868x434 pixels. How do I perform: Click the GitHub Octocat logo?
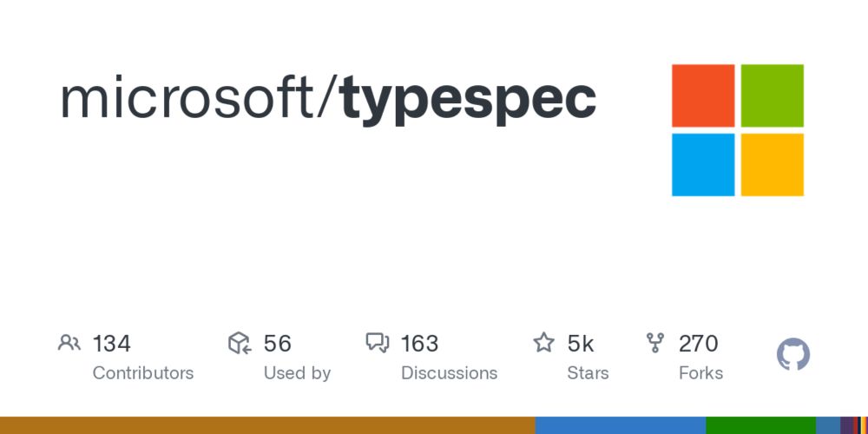[x=793, y=354]
